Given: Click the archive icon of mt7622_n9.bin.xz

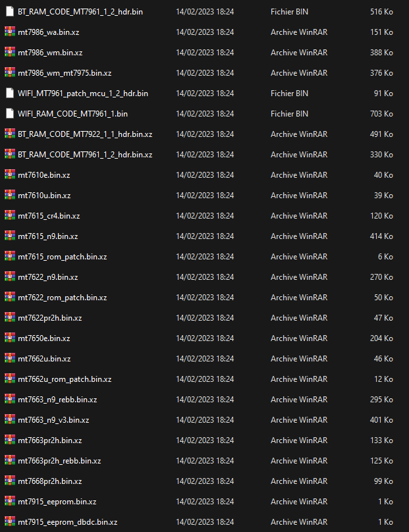Looking at the screenshot, I should coord(9,277).
